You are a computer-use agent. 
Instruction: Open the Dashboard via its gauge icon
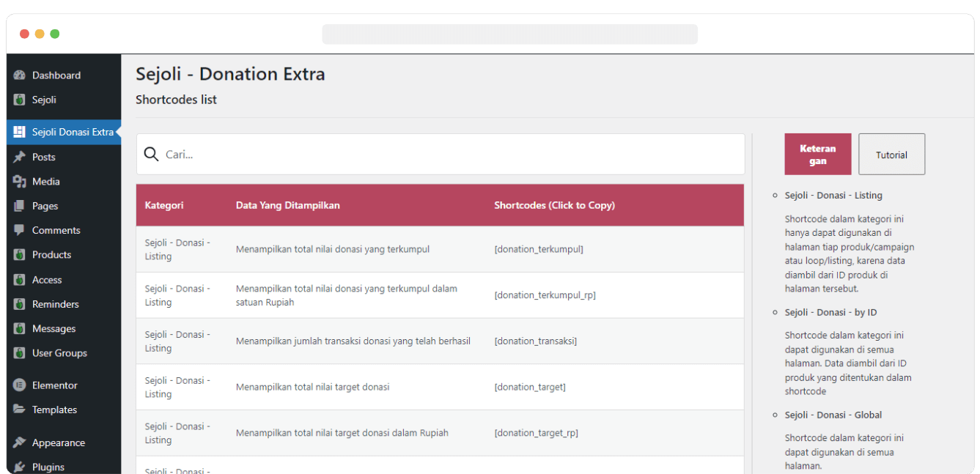pos(19,75)
